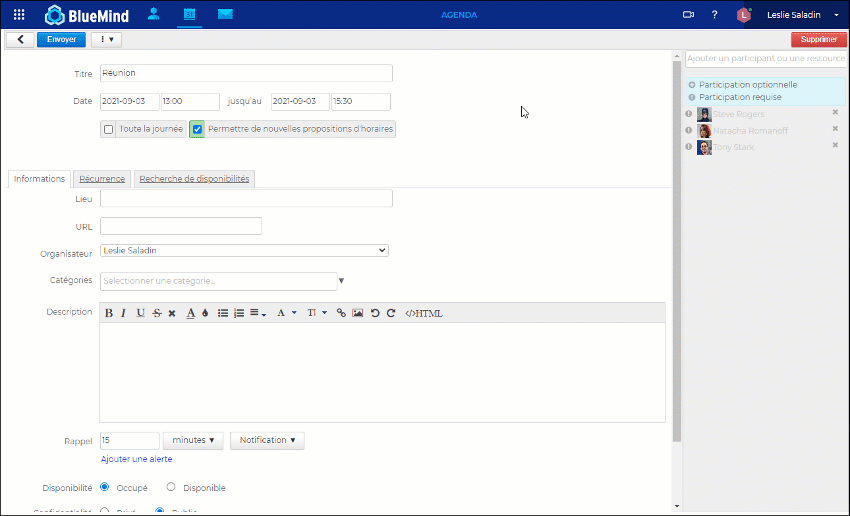Open the apps grid menu
Image resolution: width=850 pixels, height=516 pixels.
coord(19,15)
